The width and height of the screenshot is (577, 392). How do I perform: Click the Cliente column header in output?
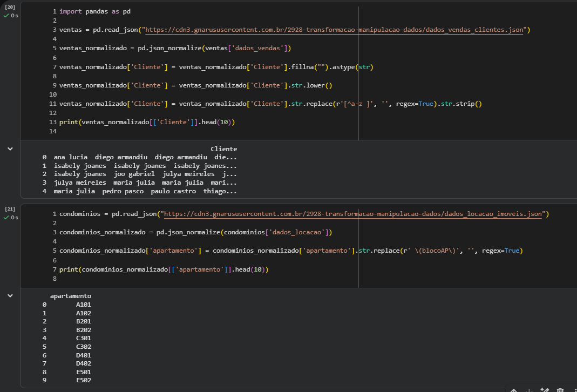(223, 149)
